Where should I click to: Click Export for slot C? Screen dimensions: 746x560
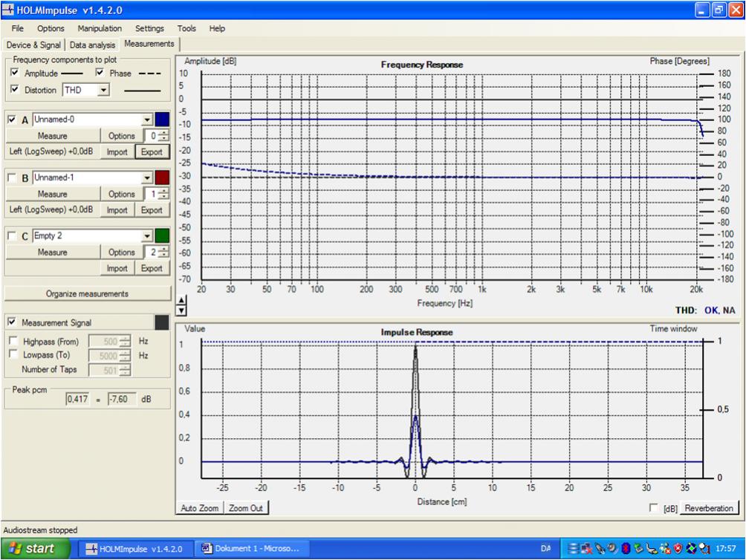pyautogui.click(x=152, y=268)
